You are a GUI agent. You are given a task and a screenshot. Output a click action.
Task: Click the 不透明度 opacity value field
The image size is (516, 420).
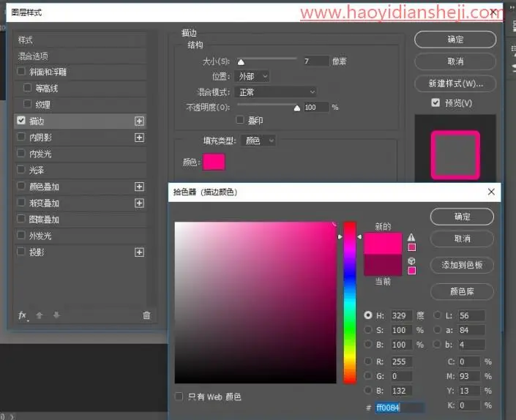tap(316, 108)
